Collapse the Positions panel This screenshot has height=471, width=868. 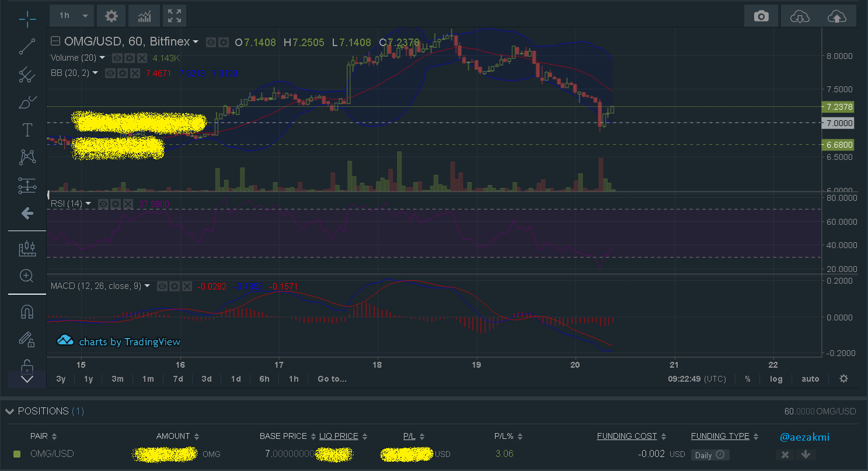(x=9, y=411)
